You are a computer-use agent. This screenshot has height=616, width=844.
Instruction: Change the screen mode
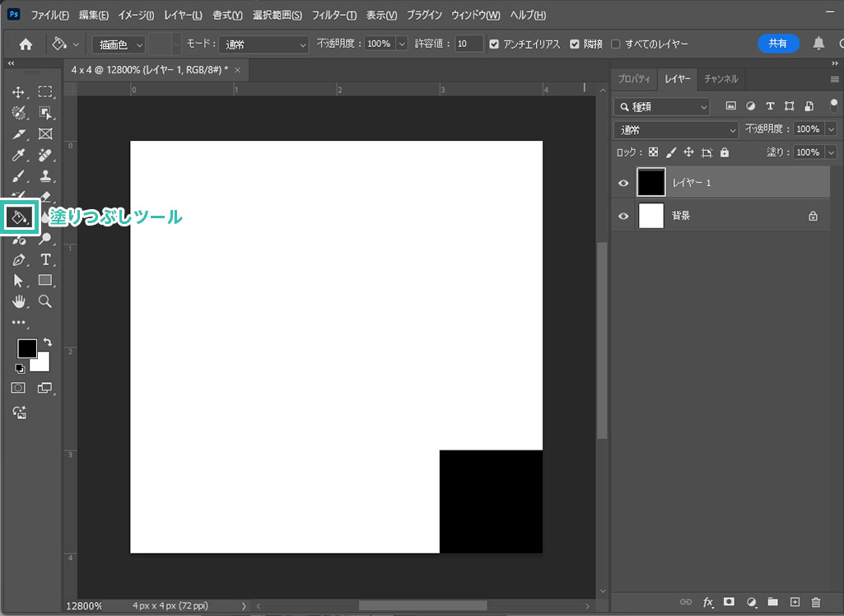pyautogui.click(x=44, y=388)
